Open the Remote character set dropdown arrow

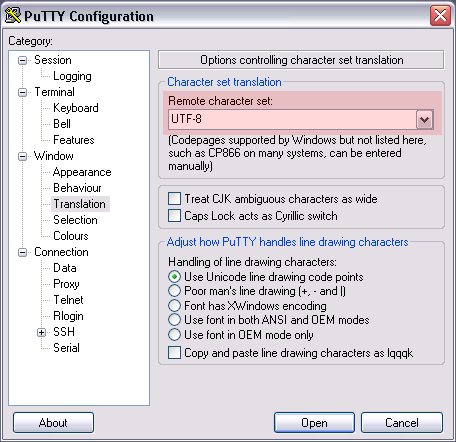pos(424,119)
